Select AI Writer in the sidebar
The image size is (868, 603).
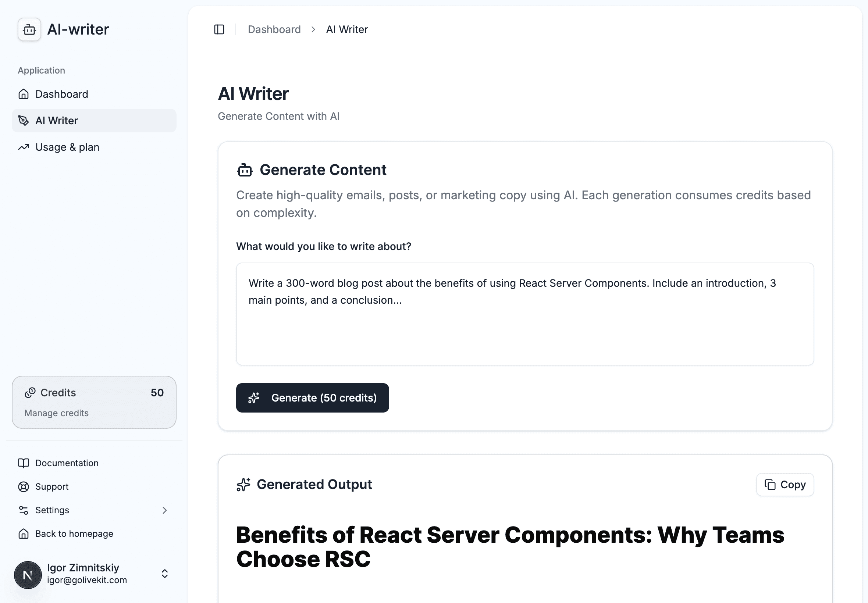(94, 121)
